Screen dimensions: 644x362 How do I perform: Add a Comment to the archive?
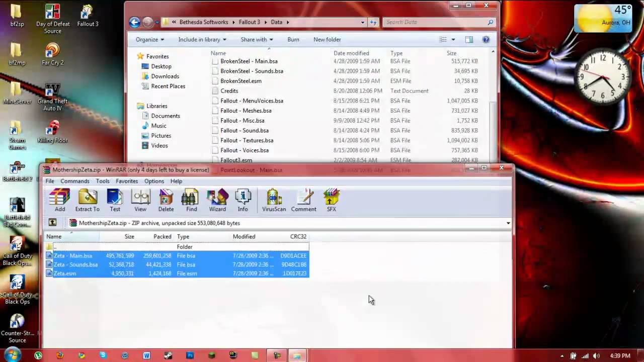(x=303, y=200)
